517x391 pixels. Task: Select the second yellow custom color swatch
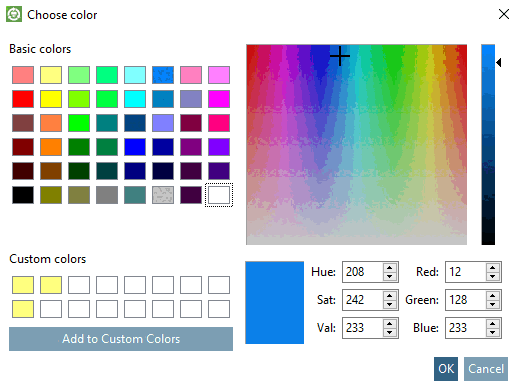pyautogui.click(x=51, y=285)
